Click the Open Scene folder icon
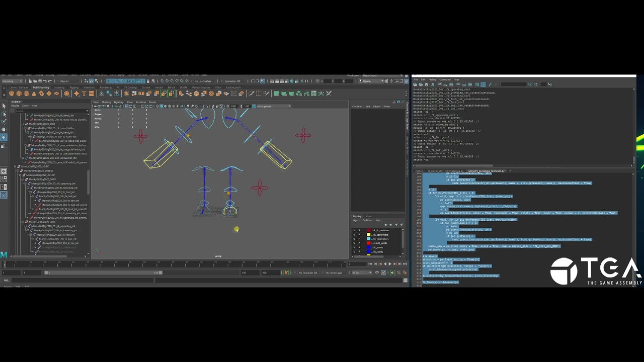The height and width of the screenshot is (362, 644). (x=35, y=81)
